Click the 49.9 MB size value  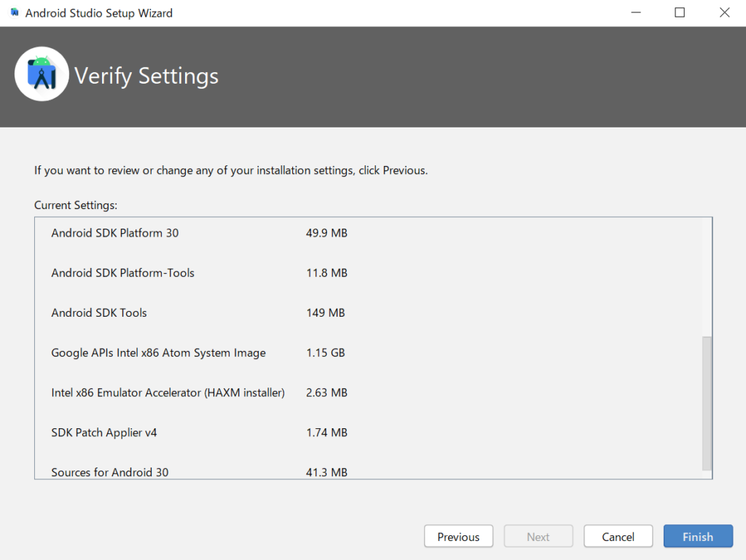[326, 233]
